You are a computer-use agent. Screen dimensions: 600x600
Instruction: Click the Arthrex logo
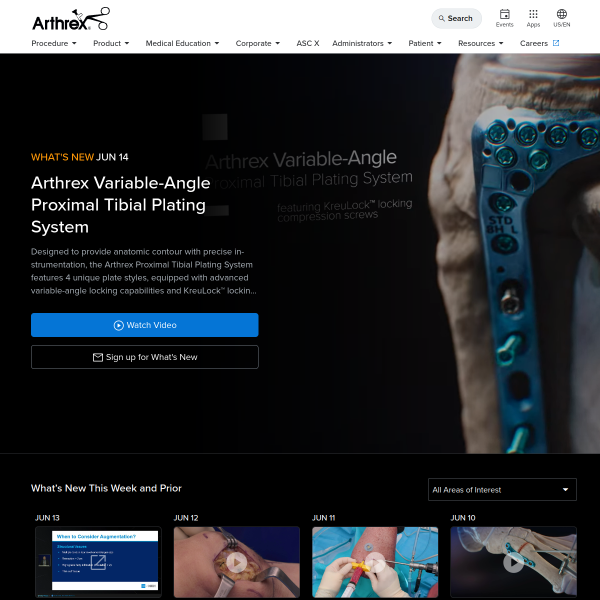[x=71, y=19]
